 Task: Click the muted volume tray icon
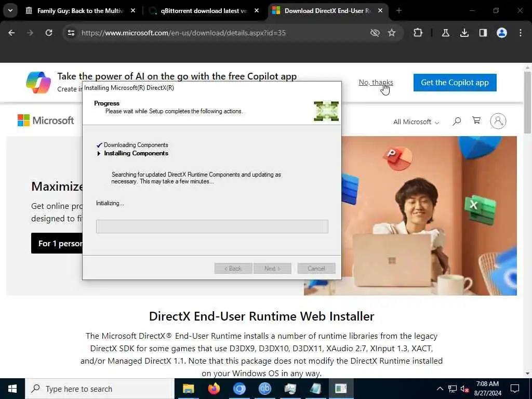(465, 389)
